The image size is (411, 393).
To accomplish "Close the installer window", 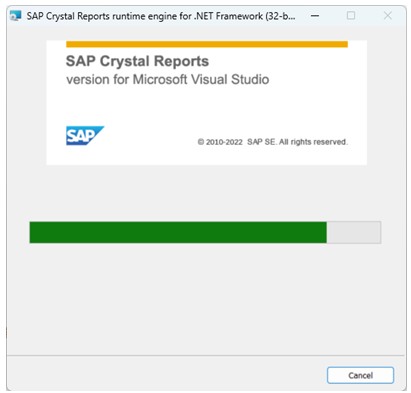I will pyautogui.click(x=387, y=16).
